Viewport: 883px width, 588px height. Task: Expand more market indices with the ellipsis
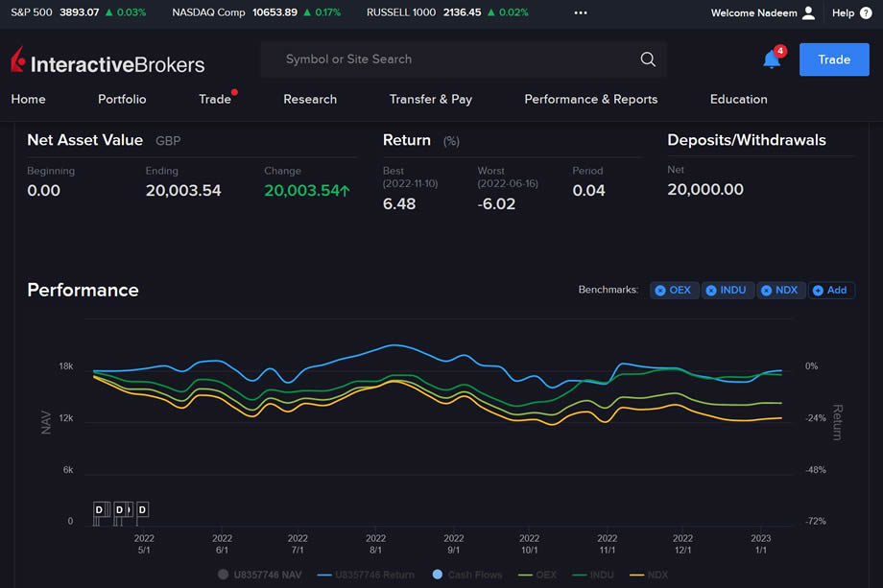581,13
